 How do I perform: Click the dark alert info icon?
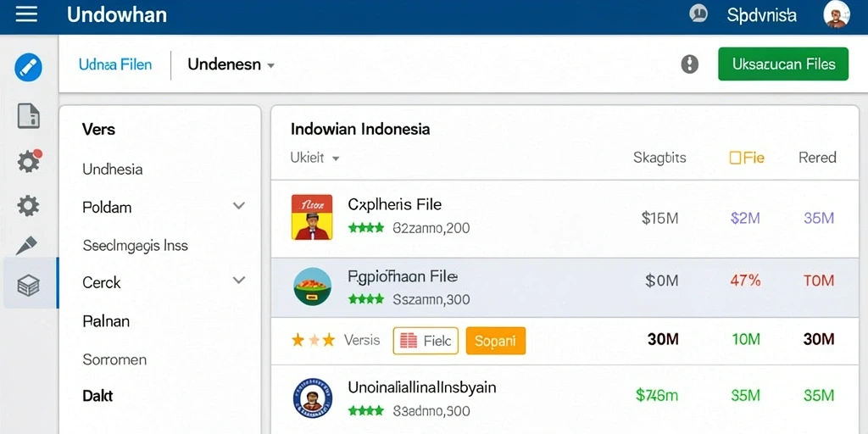[x=689, y=64]
